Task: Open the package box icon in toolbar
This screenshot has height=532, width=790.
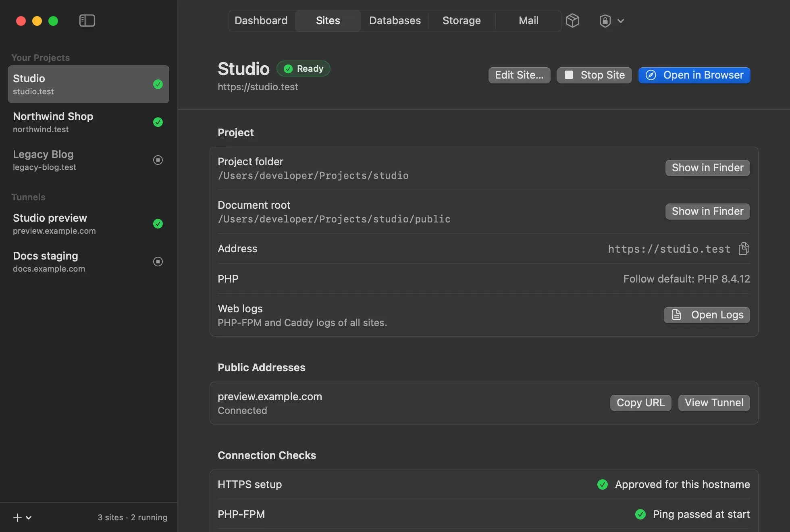Action: [x=572, y=21]
